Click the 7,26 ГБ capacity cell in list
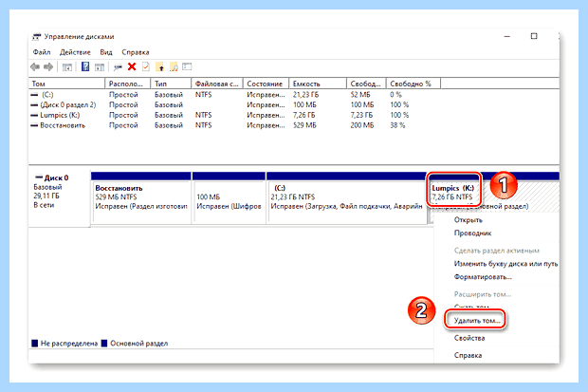The height and width of the screenshot is (392, 588). pyautogui.click(x=304, y=115)
